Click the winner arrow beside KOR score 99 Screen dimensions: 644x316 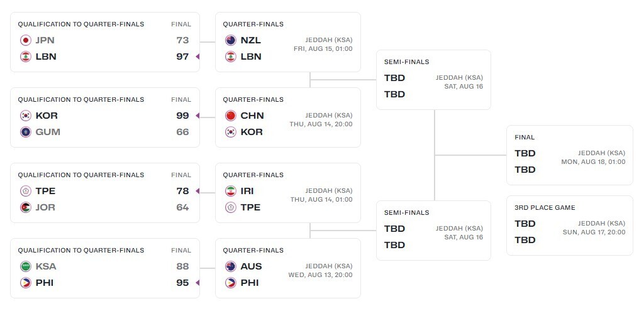197,116
